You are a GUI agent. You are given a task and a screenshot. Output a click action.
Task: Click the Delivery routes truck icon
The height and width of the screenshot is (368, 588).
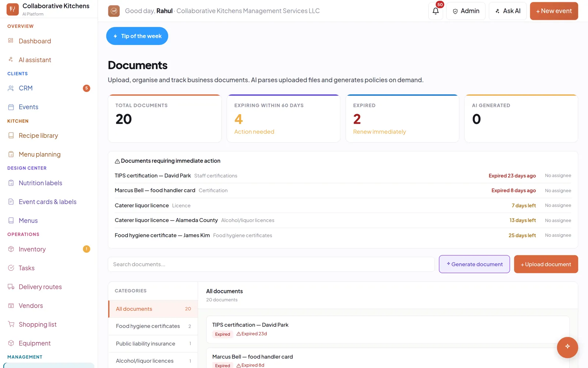pyautogui.click(x=11, y=287)
